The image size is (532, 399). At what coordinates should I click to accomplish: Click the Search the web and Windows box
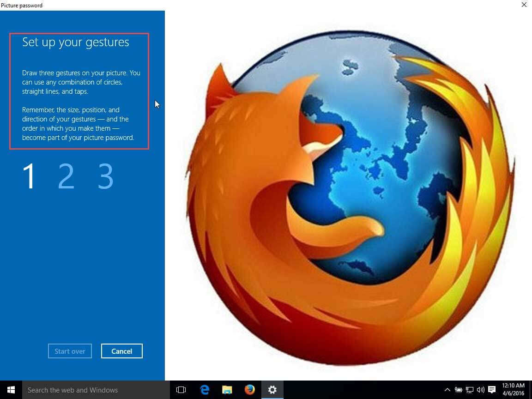[x=96, y=390]
